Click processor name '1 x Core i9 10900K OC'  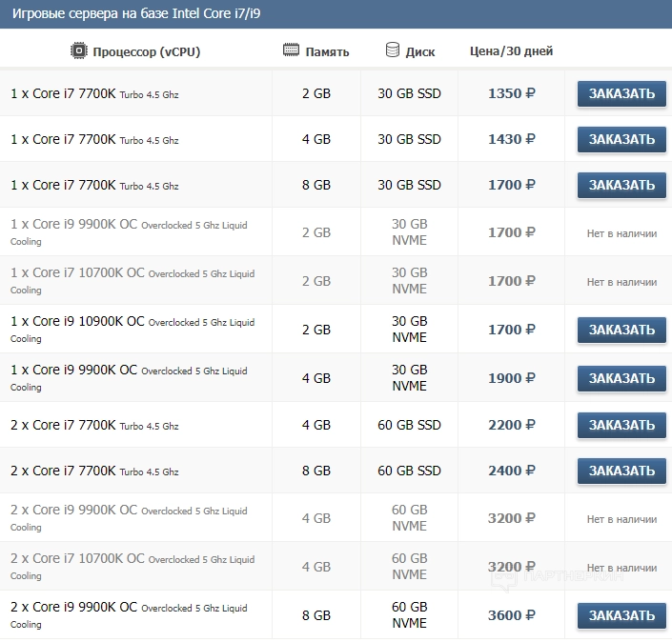tap(77, 321)
